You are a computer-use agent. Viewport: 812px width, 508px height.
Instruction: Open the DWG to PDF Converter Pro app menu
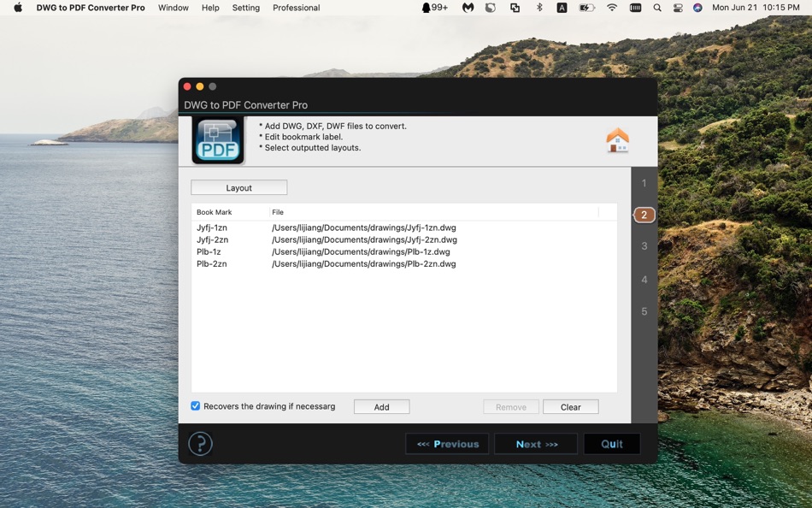[91, 7]
